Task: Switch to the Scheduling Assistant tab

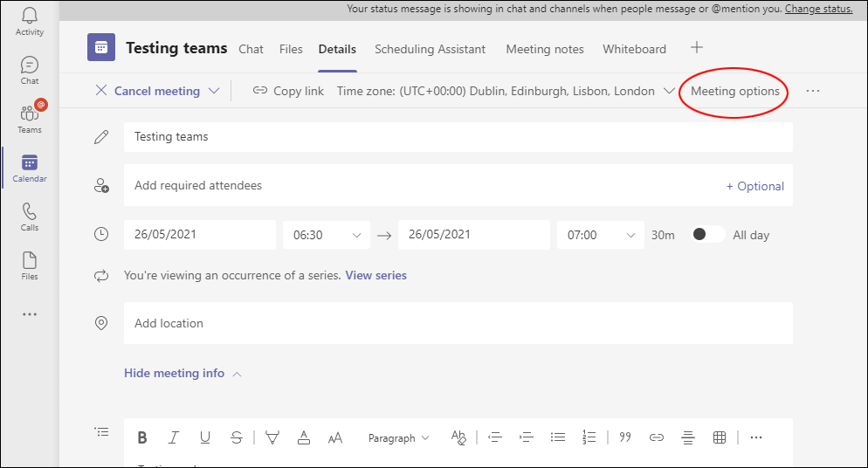Action: click(430, 49)
